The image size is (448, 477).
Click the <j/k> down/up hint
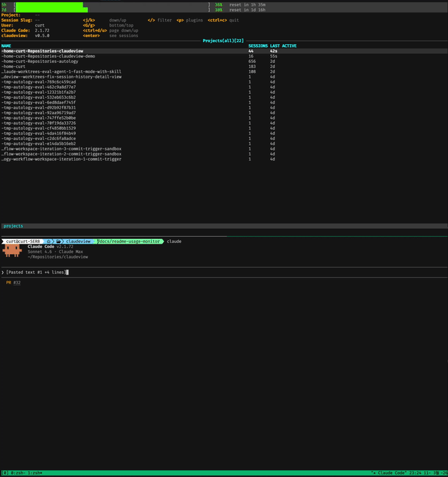coord(104,20)
